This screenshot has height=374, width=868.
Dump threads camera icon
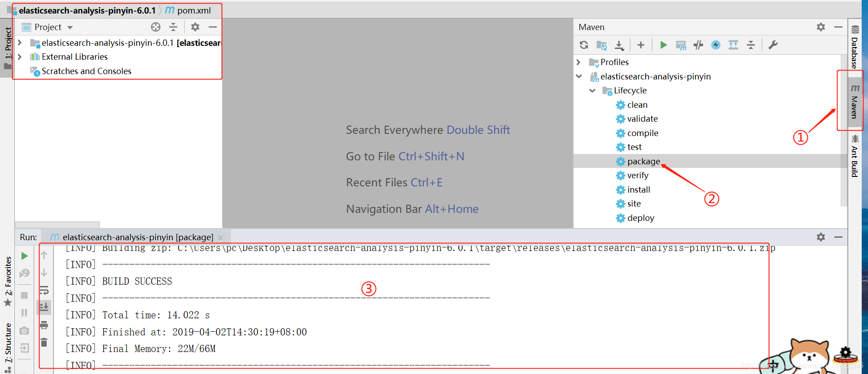(x=25, y=330)
